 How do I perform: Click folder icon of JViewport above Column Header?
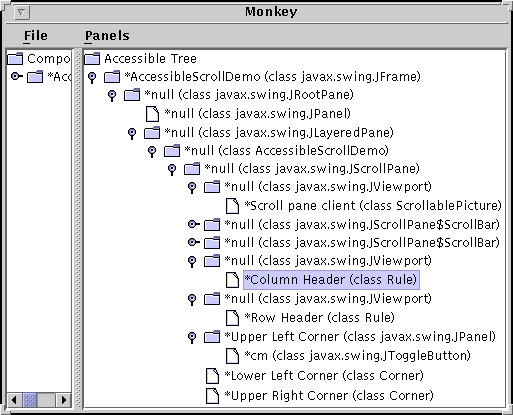coord(212,261)
